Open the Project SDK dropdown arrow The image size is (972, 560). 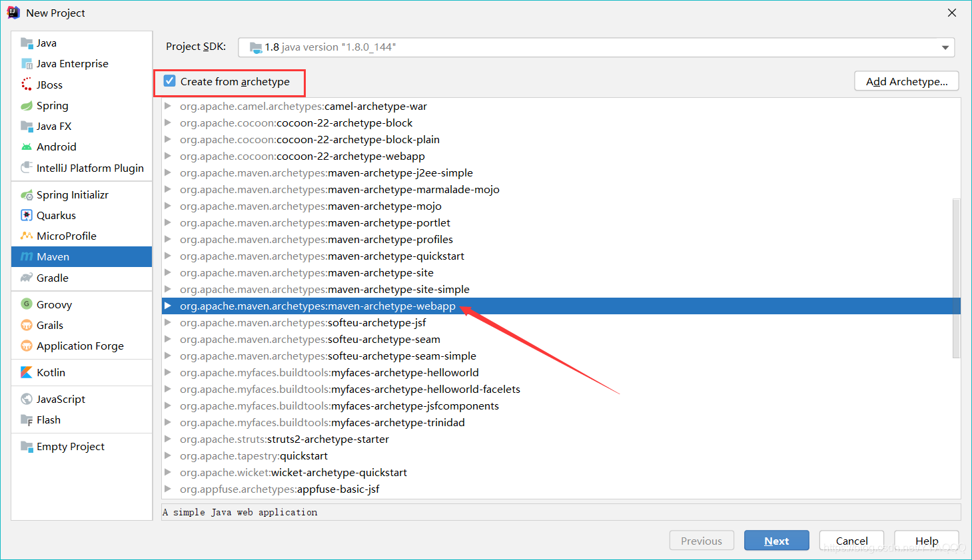pos(945,47)
